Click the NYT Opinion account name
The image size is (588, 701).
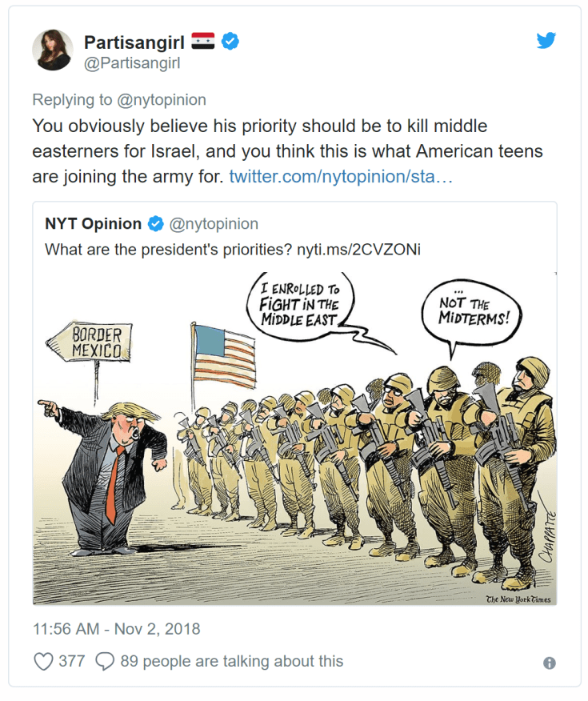93,223
